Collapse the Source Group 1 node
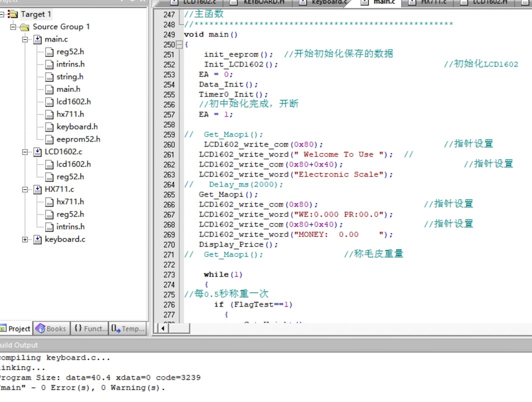Viewport: 532px width, 402px height. (13, 26)
